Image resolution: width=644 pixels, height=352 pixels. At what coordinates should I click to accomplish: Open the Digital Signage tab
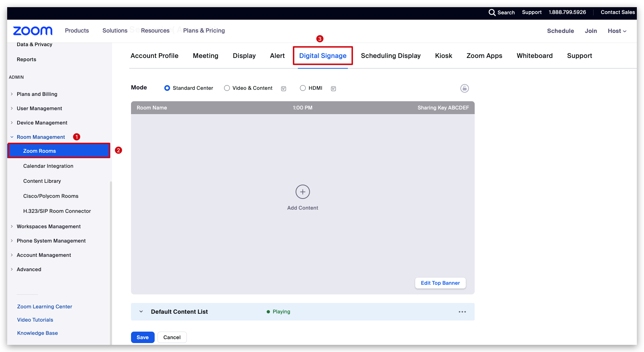coord(323,56)
